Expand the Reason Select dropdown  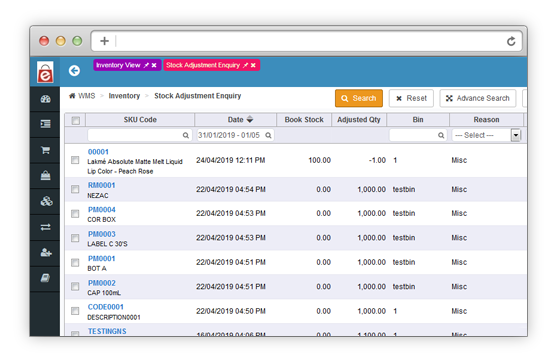[486, 135]
